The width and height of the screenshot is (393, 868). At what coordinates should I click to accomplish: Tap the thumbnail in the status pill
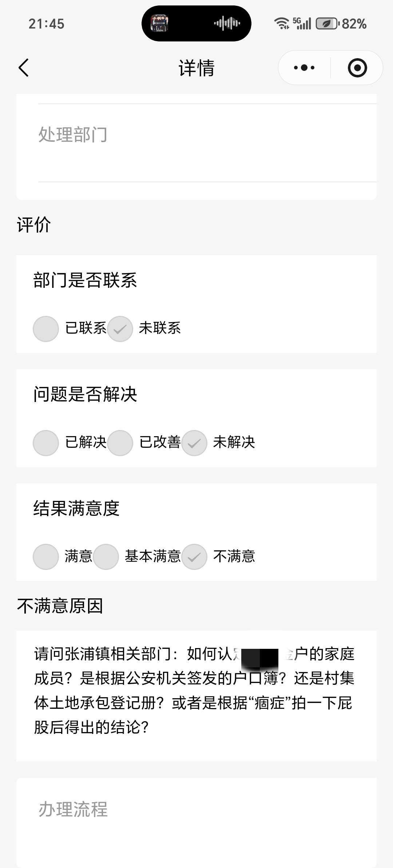pyautogui.click(x=159, y=24)
